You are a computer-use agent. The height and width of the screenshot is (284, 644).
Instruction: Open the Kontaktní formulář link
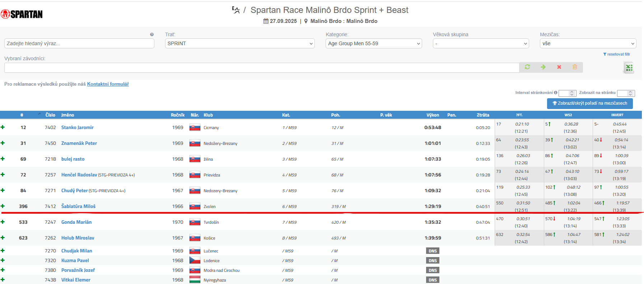pyautogui.click(x=108, y=84)
